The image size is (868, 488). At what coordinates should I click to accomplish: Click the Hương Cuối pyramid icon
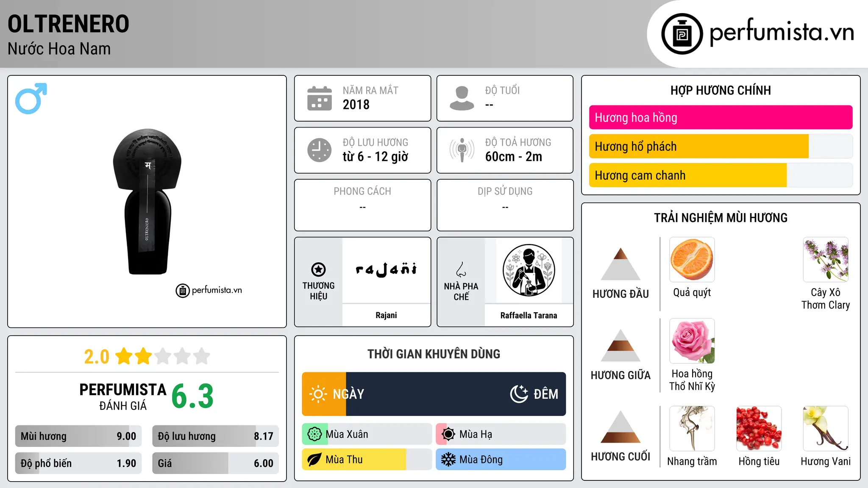point(620,427)
